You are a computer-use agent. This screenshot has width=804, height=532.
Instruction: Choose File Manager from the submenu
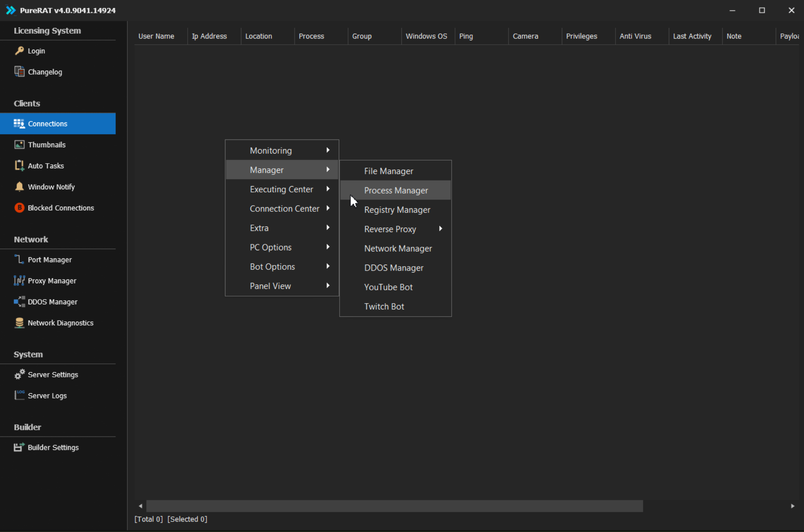coord(395,171)
